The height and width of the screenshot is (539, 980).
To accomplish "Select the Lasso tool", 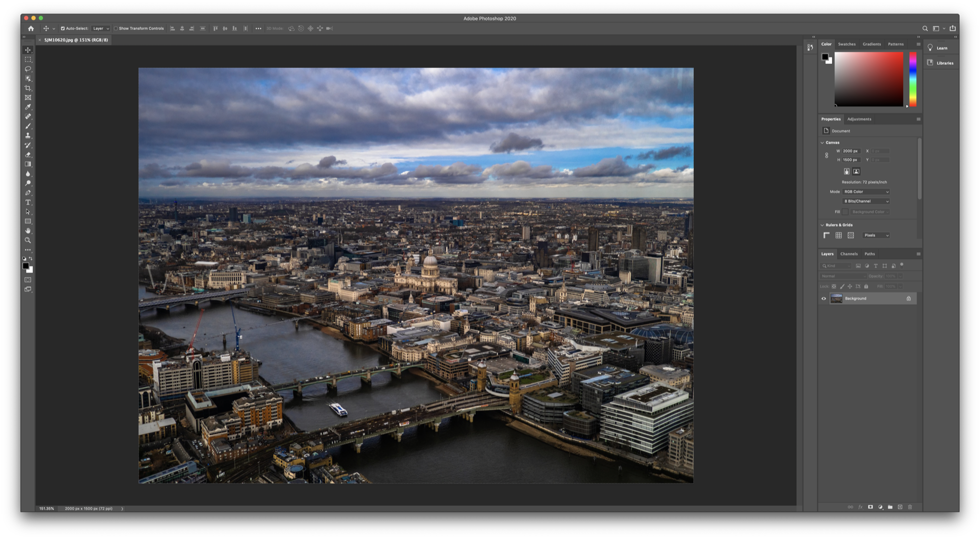I will tap(28, 69).
